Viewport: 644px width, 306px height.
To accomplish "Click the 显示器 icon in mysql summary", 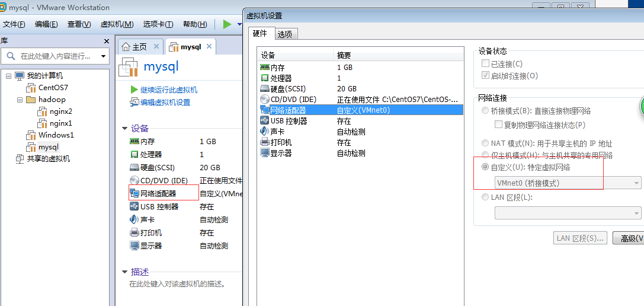I will pos(134,246).
